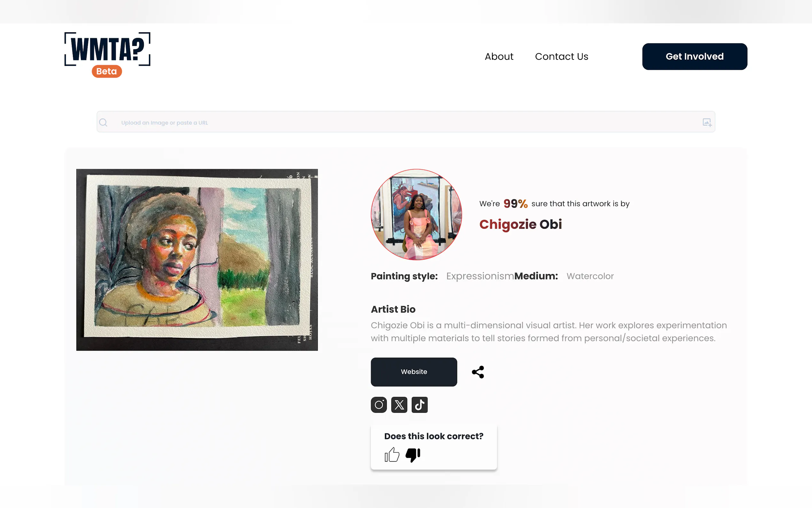The image size is (812, 508).
Task: Click the orange Beta badge
Action: click(107, 71)
